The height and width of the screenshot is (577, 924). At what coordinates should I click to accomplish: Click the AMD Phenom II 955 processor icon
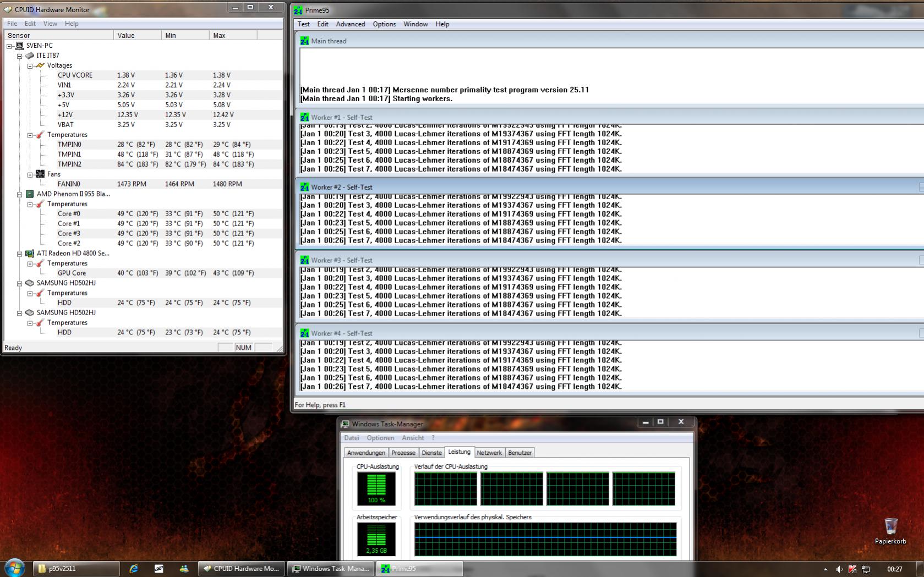(30, 194)
